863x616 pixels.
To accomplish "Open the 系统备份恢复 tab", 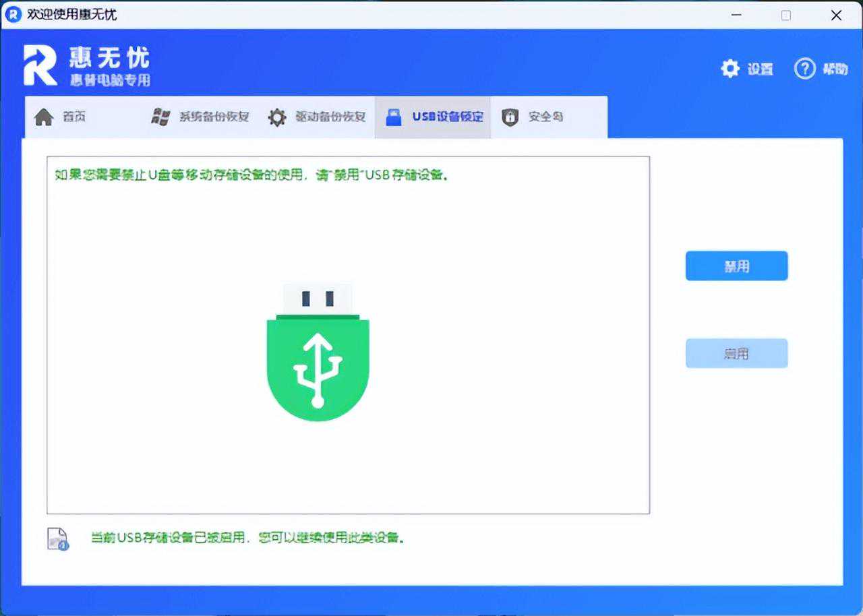I will point(214,117).
